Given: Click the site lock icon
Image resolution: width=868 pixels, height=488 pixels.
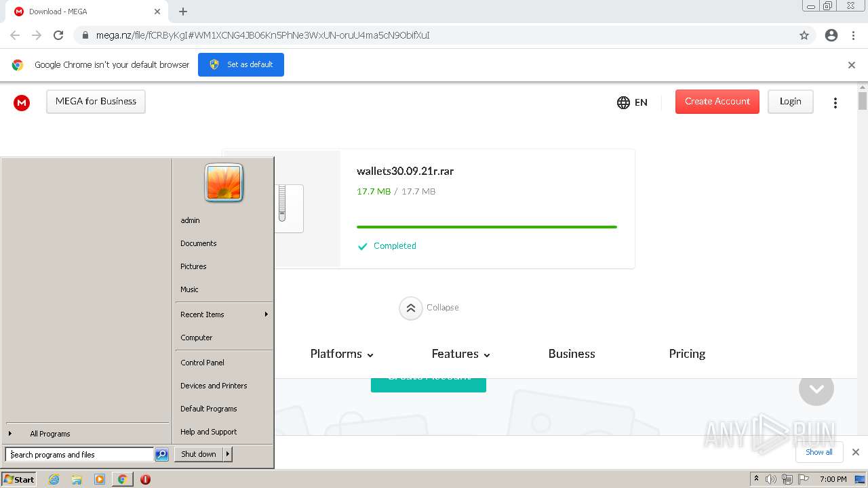Looking at the screenshot, I should pos(85,35).
